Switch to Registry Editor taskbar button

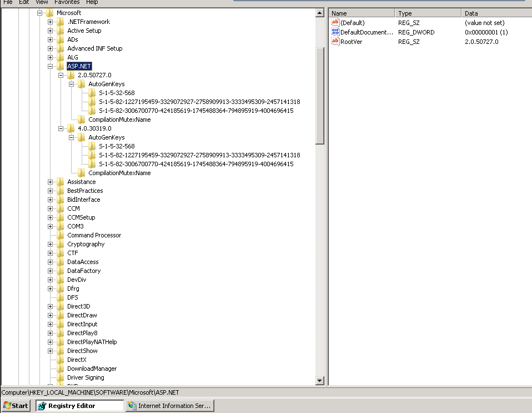pyautogui.click(x=80, y=406)
